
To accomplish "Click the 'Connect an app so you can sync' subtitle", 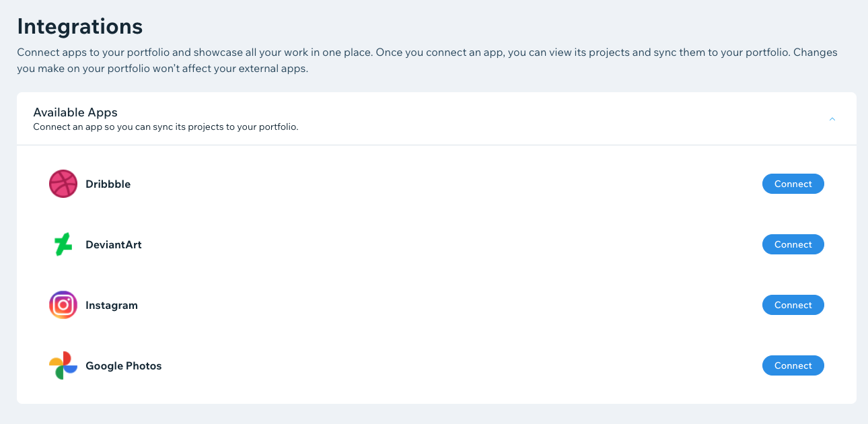I will 166,127.
